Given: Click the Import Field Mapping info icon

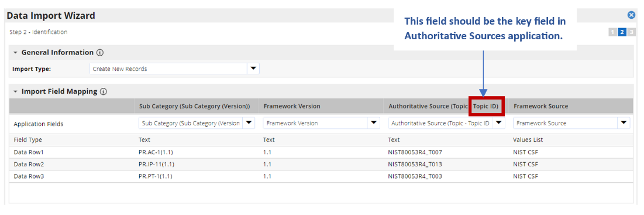Looking at the screenshot, I should (x=104, y=91).
